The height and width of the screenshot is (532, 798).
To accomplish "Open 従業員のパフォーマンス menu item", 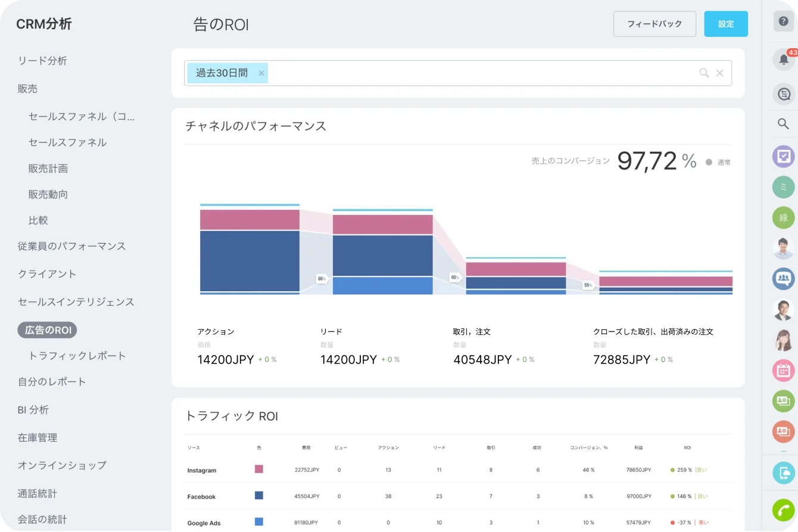I will click(x=72, y=246).
